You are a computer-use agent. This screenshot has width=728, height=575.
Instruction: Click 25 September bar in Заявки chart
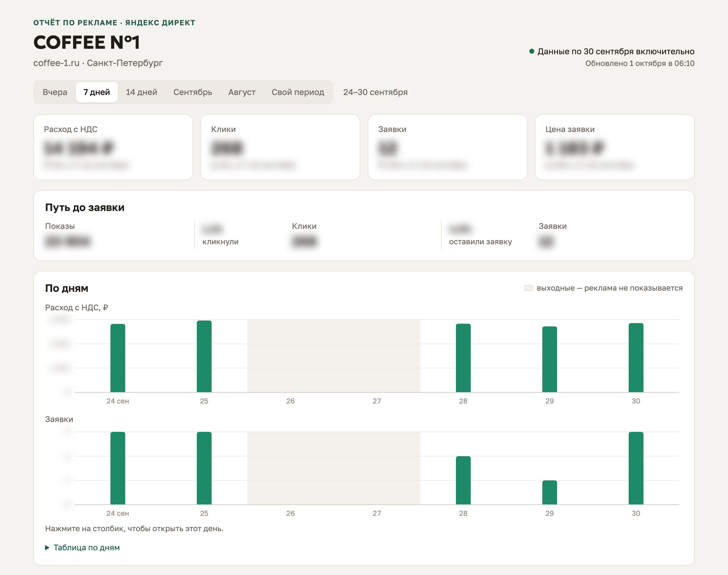click(204, 468)
